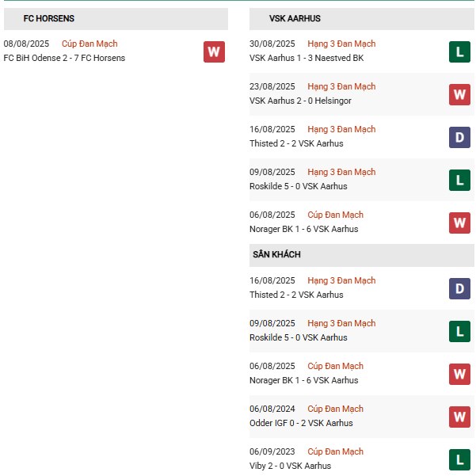Open Cúp Đan Mạch link dated 06/08/2024

[335, 409]
